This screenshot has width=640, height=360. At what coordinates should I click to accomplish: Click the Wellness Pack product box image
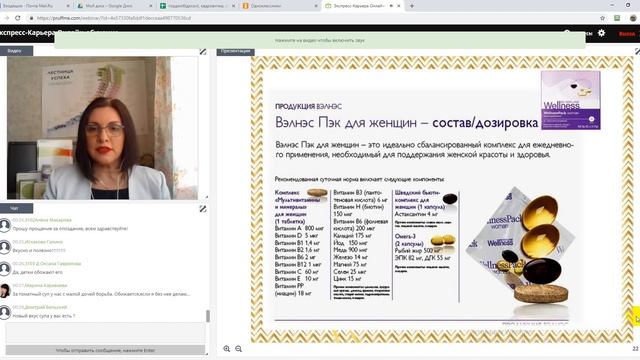click(x=571, y=100)
